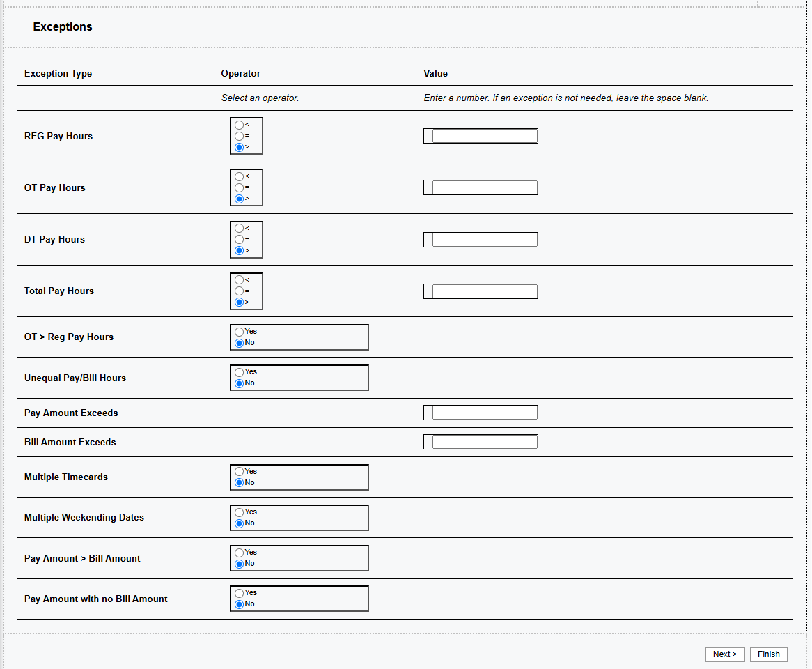The width and height of the screenshot is (812, 669).
Task: Choose Yes for Multiple Timecards
Action: point(240,472)
